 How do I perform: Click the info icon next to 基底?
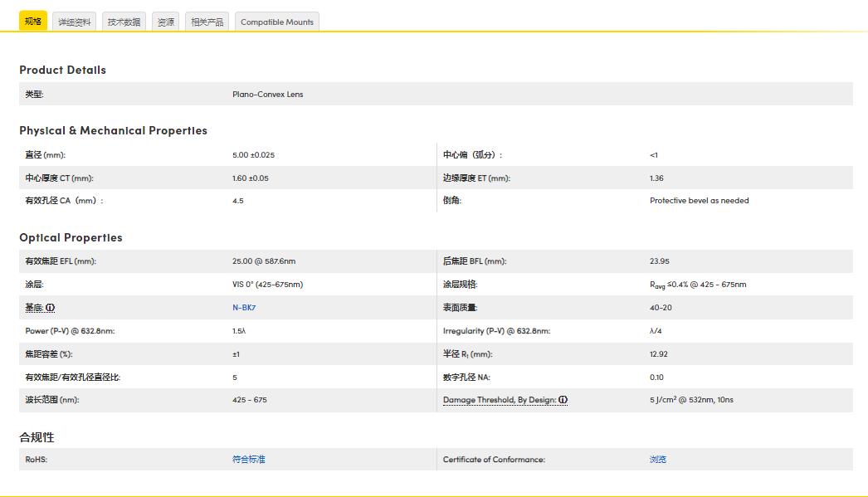click(51, 308)
